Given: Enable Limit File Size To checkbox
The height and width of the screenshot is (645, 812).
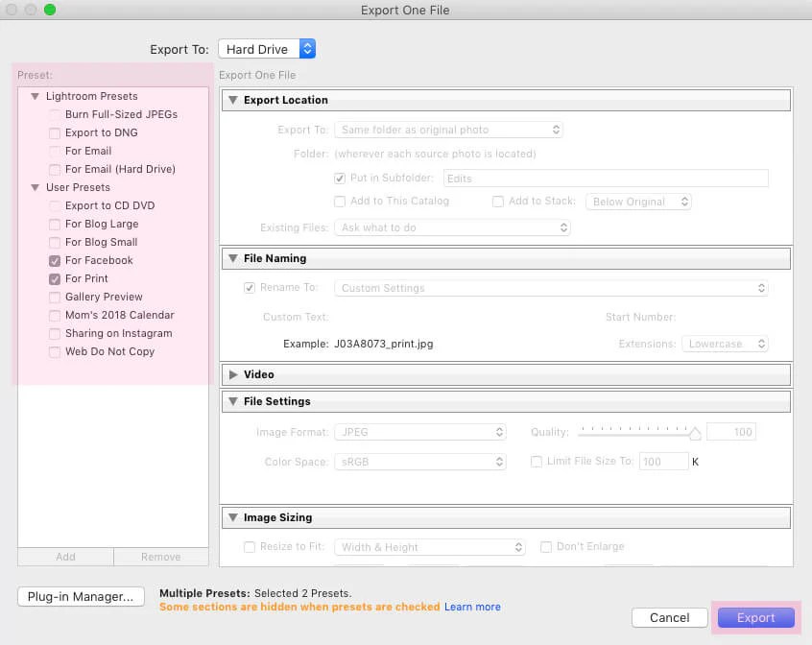Looking at the screenshot, I should [x=537, y=462].
